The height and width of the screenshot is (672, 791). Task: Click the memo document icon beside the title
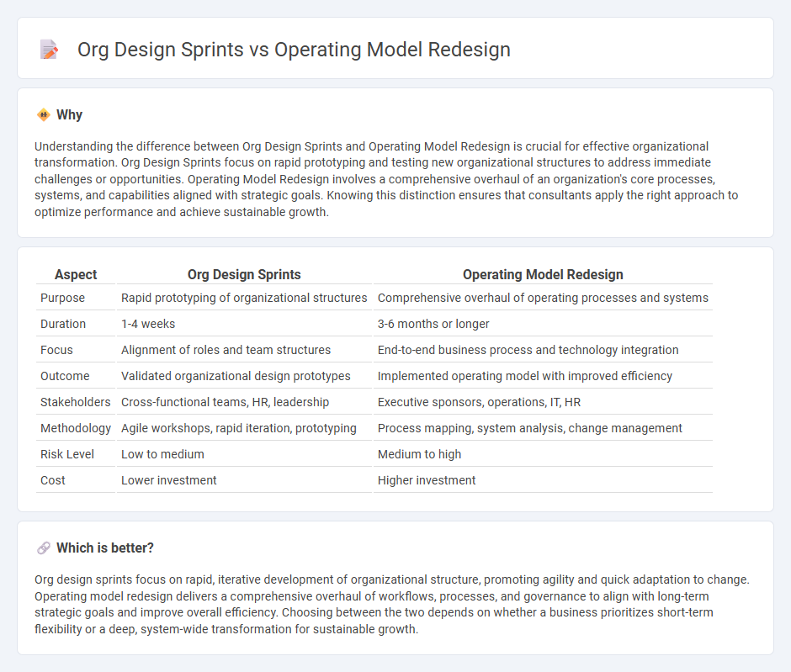tap(50, 50)
